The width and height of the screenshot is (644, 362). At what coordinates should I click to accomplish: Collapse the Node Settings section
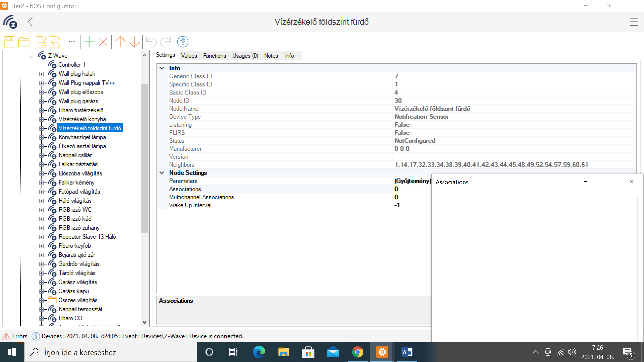(x=162, y=173)
